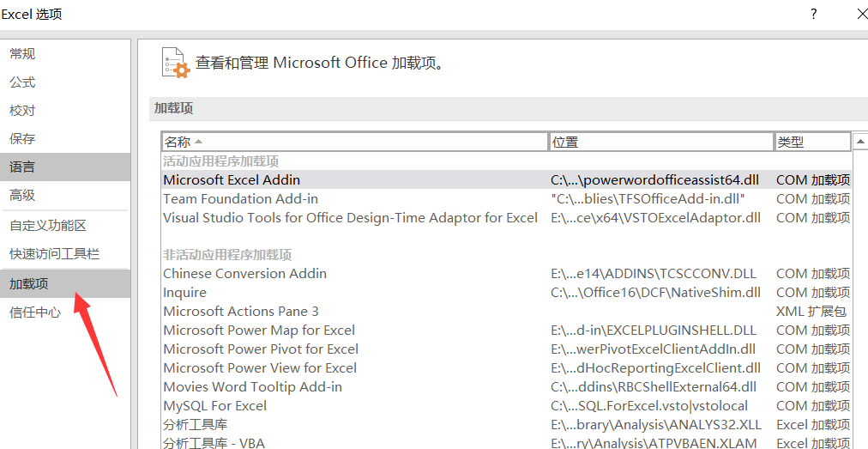Screen dimensions: 868x449
Task: Go to the 保存 settings
Action: (65, 138)
